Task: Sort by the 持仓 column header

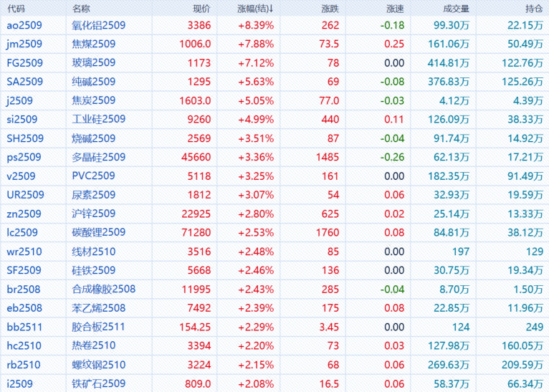Action: coord(533,9)
